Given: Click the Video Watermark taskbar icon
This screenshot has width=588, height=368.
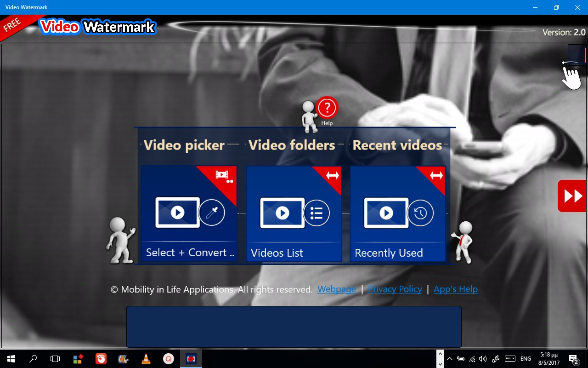Looking at the screenshot, I should coord(191,359).
